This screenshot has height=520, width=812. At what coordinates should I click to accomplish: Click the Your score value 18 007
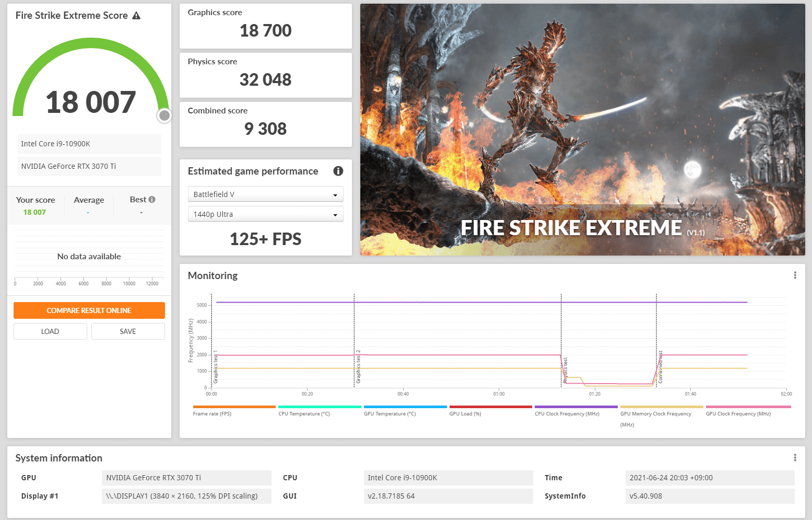pos(34,212)
